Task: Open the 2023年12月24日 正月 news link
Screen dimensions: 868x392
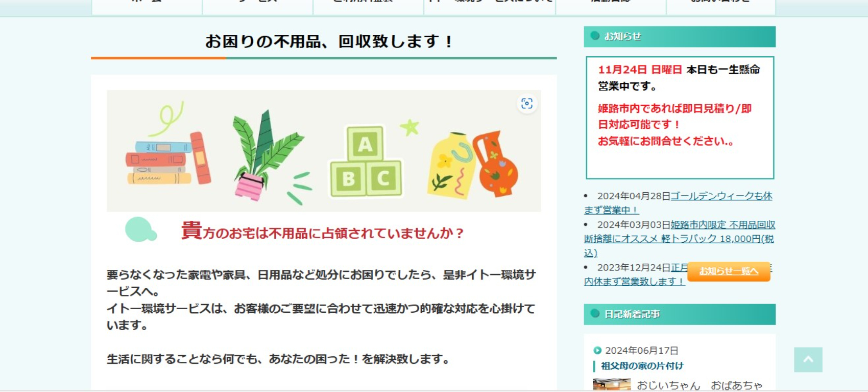Action: point(635,274)
